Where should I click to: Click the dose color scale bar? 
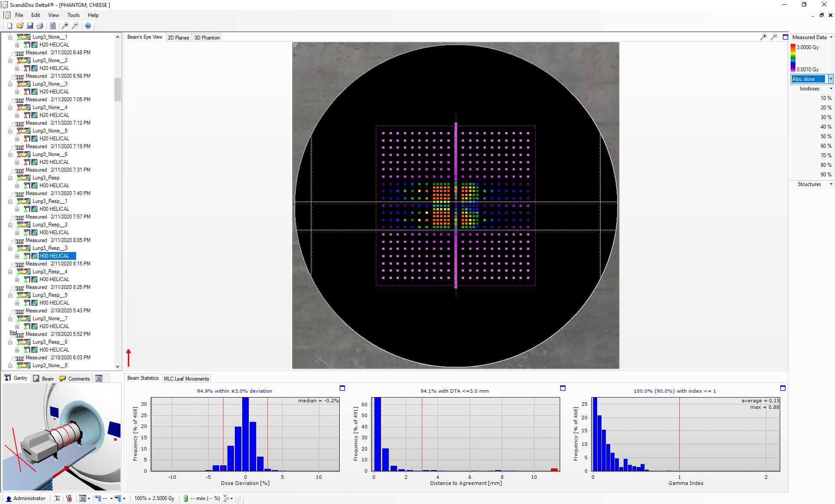pos(793,58)
